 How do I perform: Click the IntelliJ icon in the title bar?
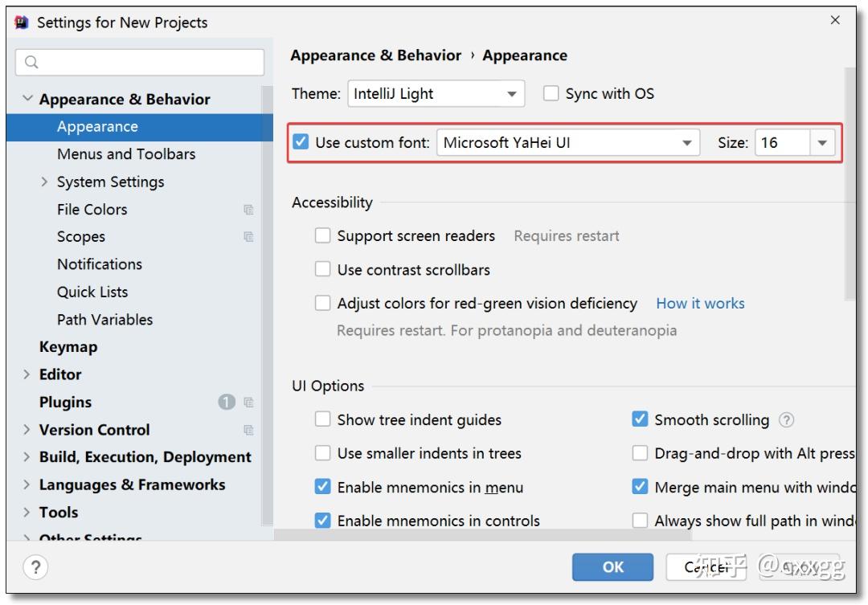[x=23, y=22]
